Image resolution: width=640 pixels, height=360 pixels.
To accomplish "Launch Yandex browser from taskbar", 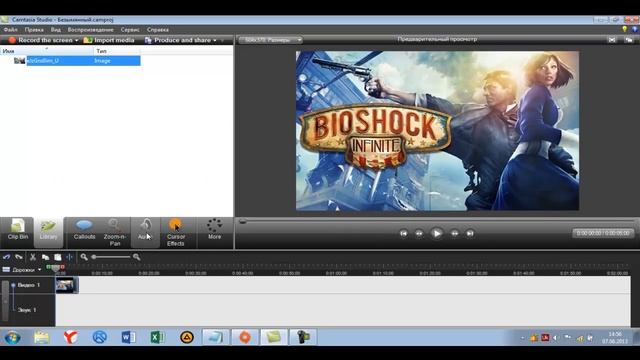I will [71, 338].
